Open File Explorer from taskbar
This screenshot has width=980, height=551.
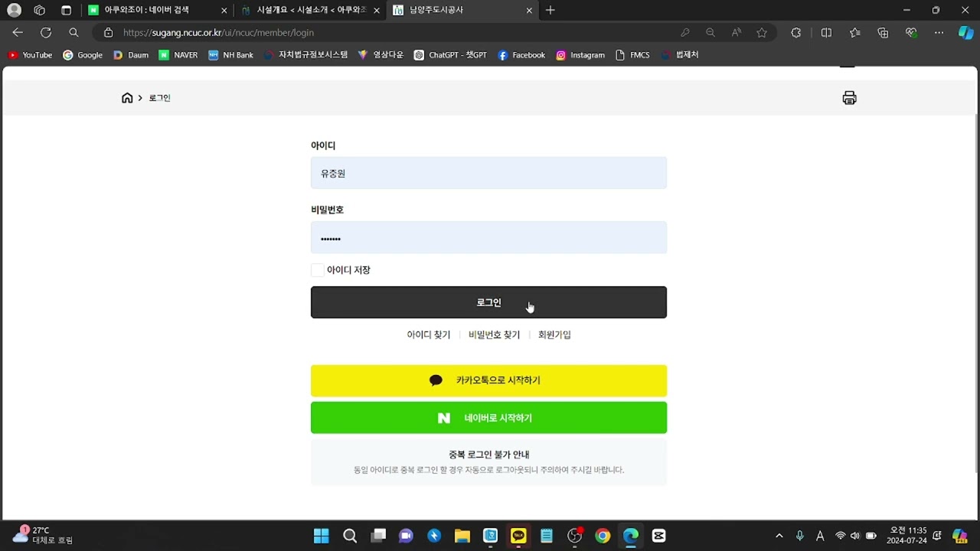[462, 536]
